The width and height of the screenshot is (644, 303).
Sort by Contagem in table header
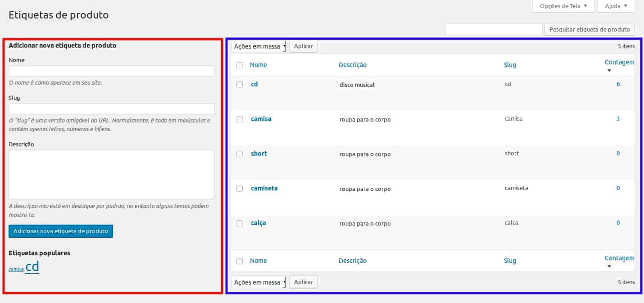pyautogui.click(x=619, y=62)
